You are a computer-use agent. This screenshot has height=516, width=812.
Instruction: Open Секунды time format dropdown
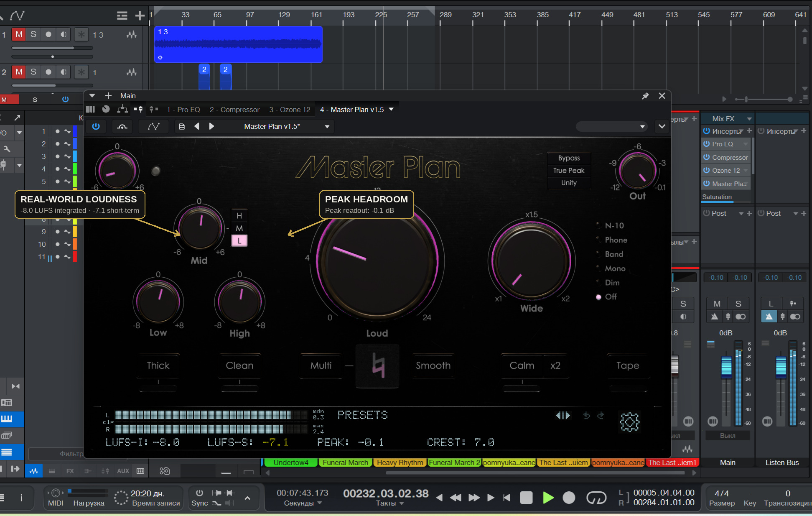pyautogui.click(x=303, y=503)
